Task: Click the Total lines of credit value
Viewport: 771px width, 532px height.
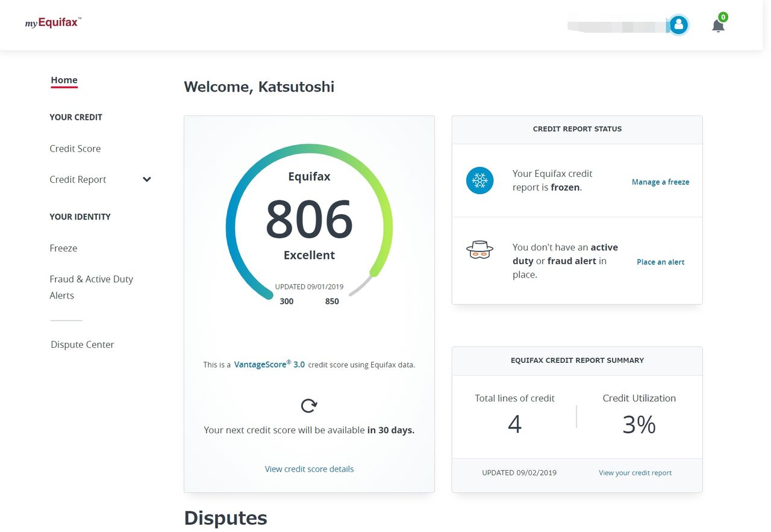Action: [514, 424]
